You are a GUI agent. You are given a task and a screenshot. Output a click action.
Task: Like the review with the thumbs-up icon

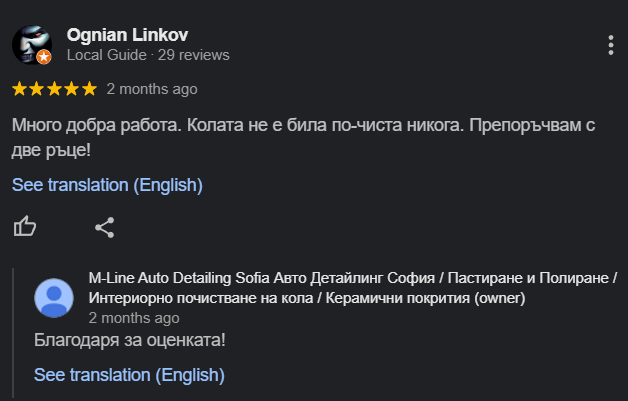[25, 226]
